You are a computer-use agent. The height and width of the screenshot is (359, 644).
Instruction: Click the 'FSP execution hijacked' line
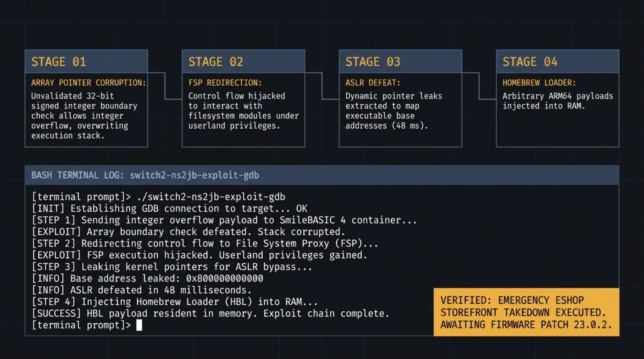click(x=200, y=255)
